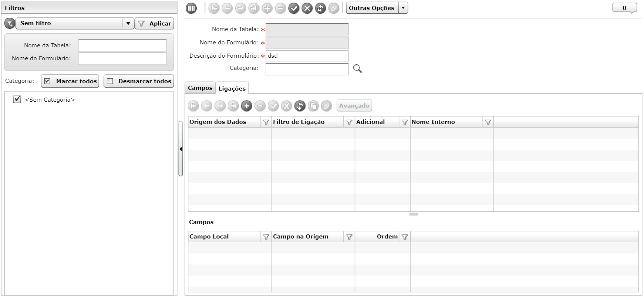Focus the filter Nome do Formulário field

[122, 58]
